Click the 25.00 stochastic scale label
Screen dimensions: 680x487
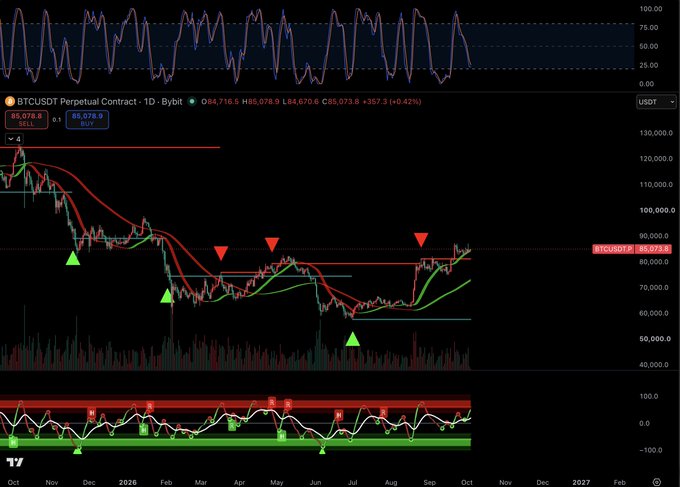coord(648,65)
